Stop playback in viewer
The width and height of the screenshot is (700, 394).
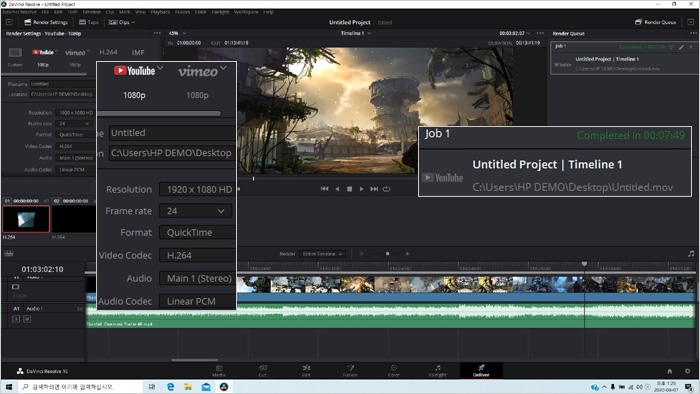tap(350, 189)
